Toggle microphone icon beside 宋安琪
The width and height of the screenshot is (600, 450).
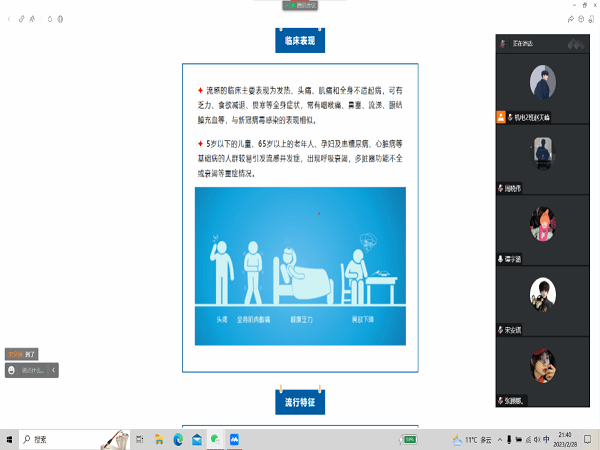click(x=500, y=330)
